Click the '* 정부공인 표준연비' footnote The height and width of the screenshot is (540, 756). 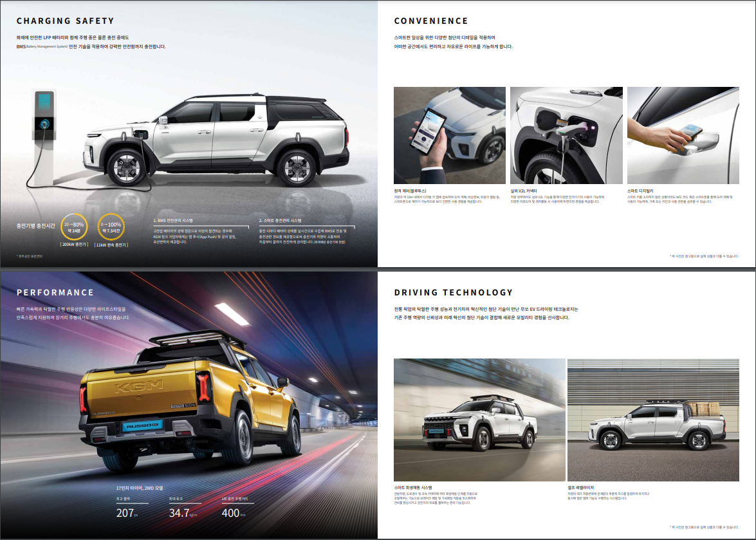(x=30, y=256)
